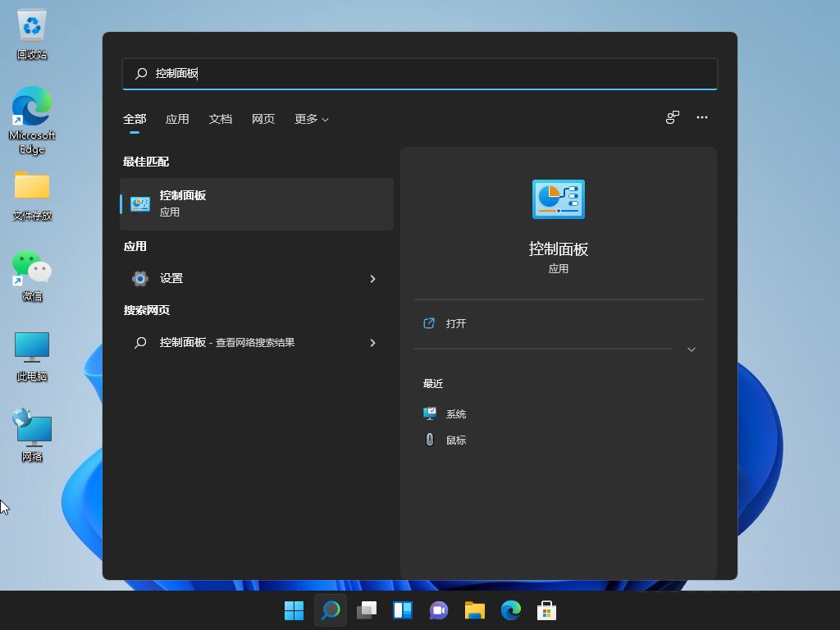Open the Chat icon on the taskbar
840x630 pixels.
[438, 610]
